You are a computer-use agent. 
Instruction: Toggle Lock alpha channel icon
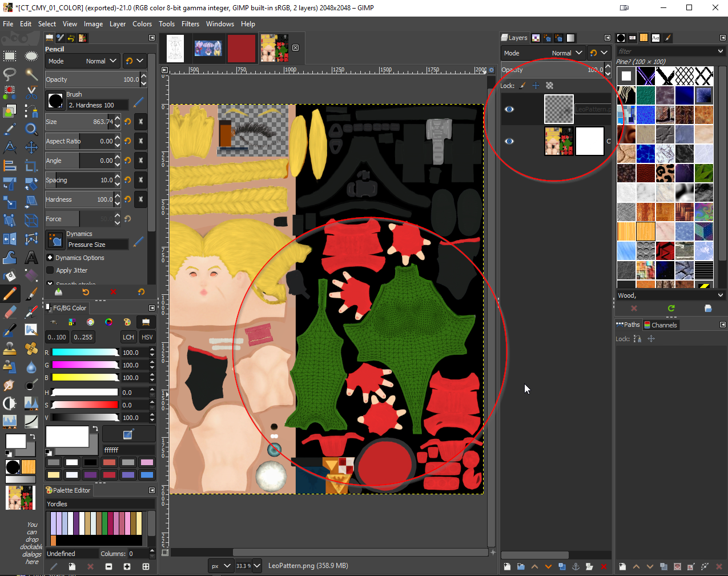pos(549,86)
